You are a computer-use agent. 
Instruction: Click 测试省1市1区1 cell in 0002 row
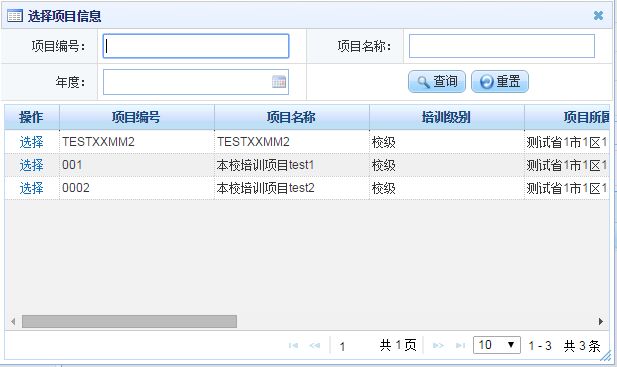pyautogui.click(x=567, y=188)
